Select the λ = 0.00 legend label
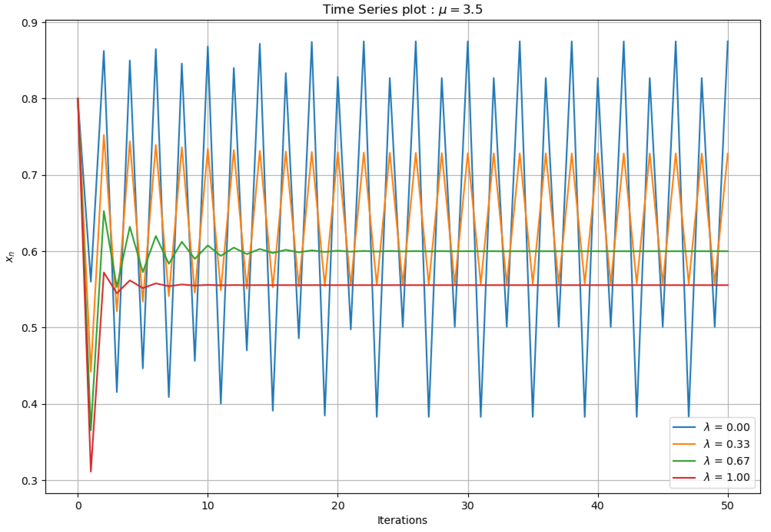This screenshot has height=532, width=771. point(727,427)
